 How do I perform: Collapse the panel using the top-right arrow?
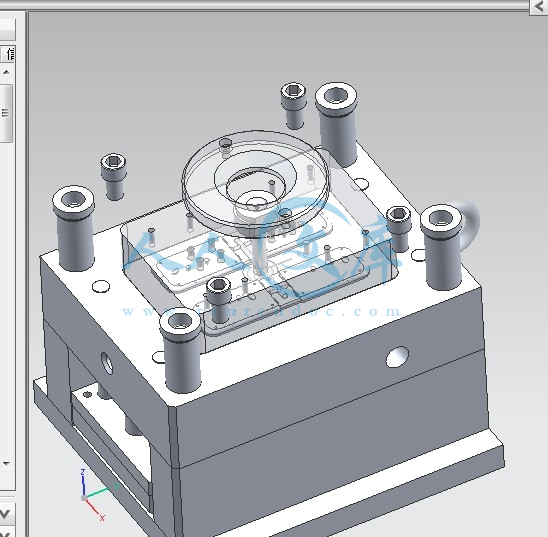point(539,7)
